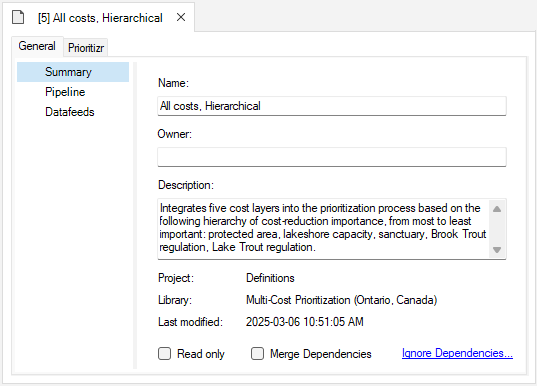537x386 pixels.
Task: Click into the Name text field
Action: click(x=332, y=106)
